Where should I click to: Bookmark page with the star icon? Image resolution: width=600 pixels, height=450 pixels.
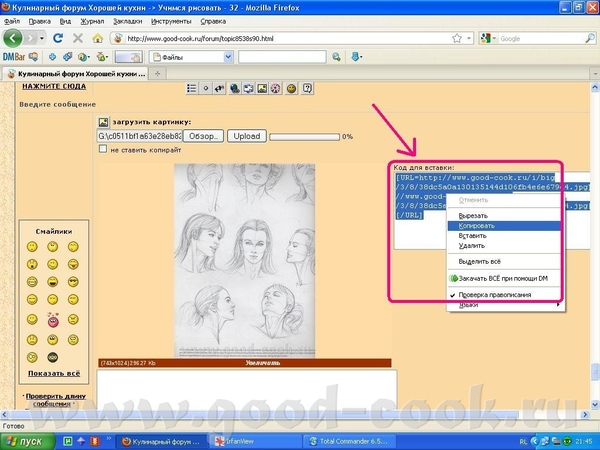[x=457, y=38]
